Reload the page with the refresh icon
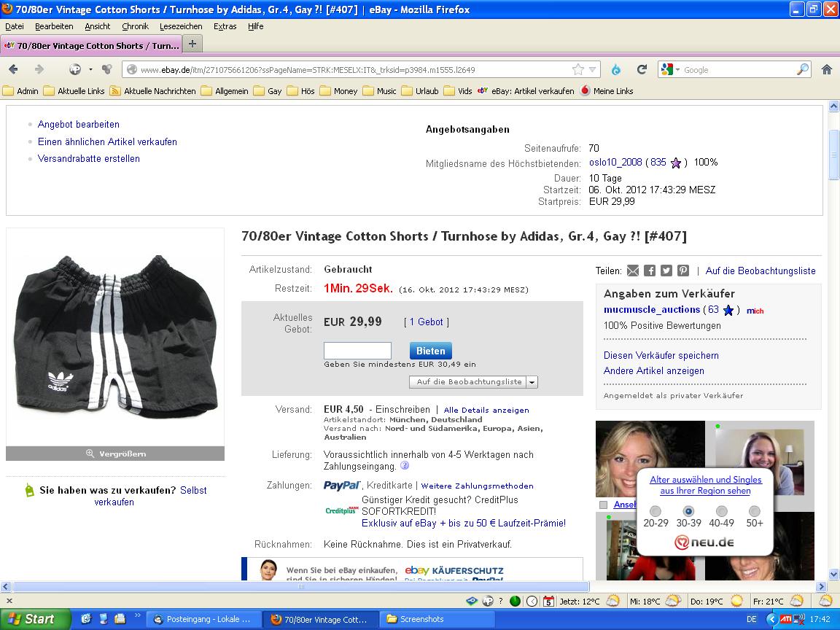Screen dimensions: 840x630 (x=642, y=69)
